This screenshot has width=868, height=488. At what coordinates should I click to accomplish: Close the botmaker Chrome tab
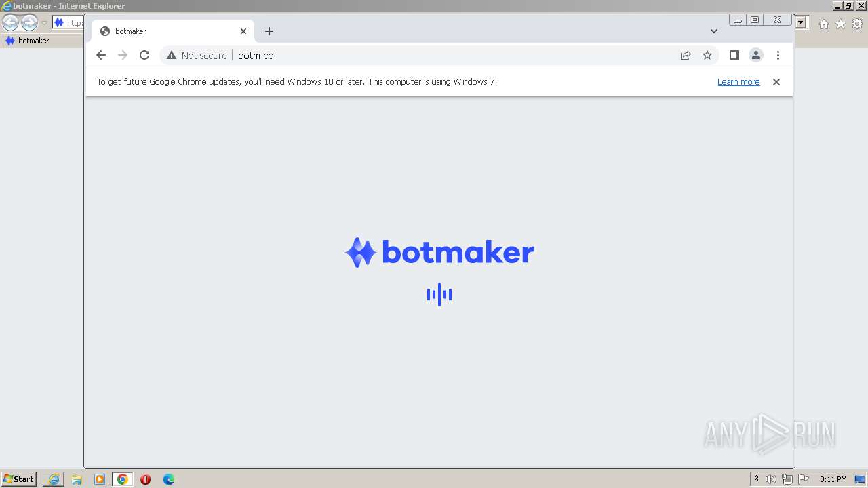243,31
